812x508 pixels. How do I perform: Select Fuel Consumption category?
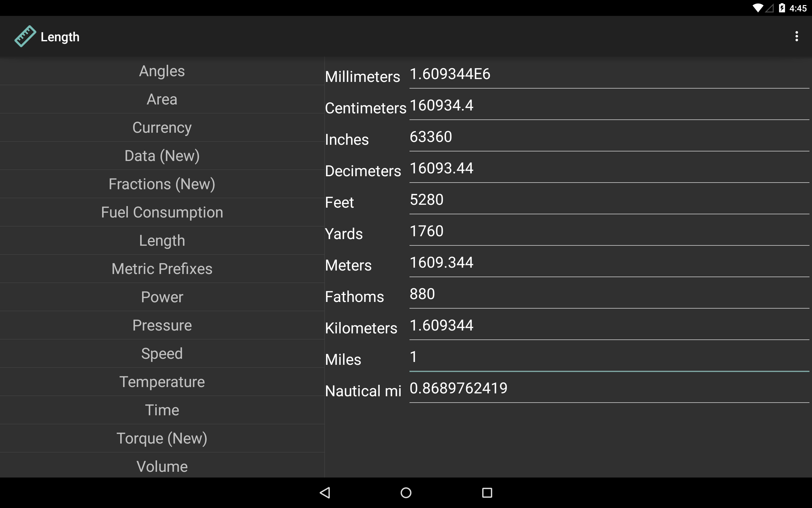(162, 212)
